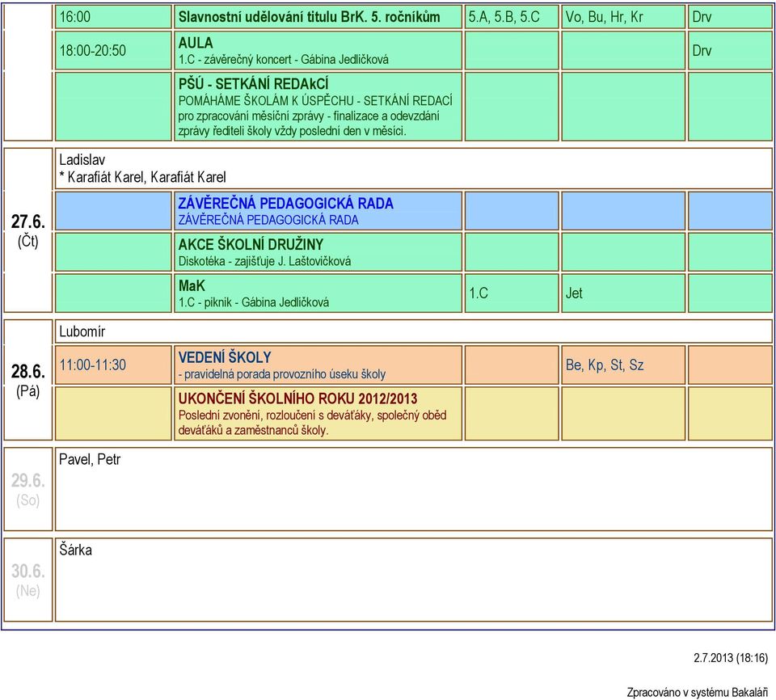Click the '(Čt)' weekday label

[x=27, y=241]
